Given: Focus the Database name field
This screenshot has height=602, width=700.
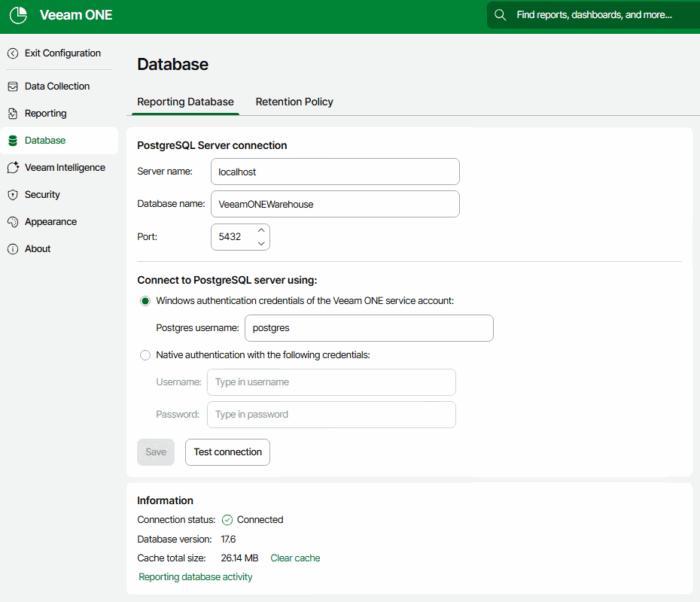Looking at the screenshot, I should click(335, 204).
